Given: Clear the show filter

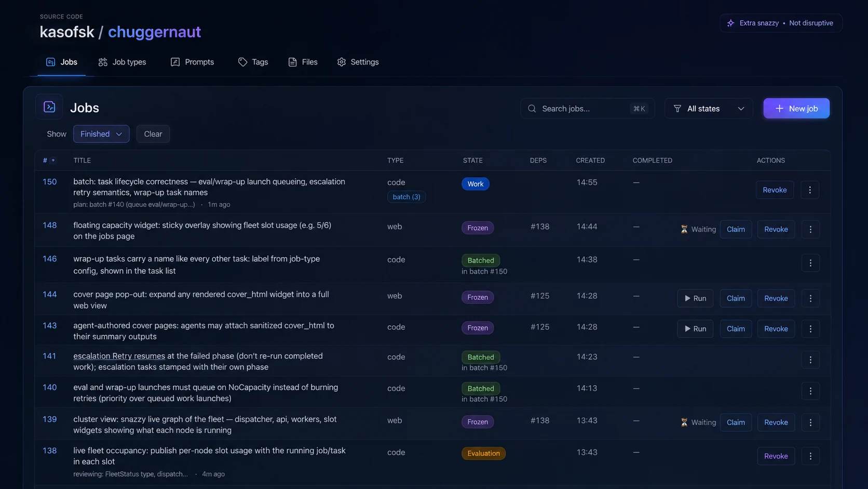Looking at the screenshot, I should click(153, 134).
